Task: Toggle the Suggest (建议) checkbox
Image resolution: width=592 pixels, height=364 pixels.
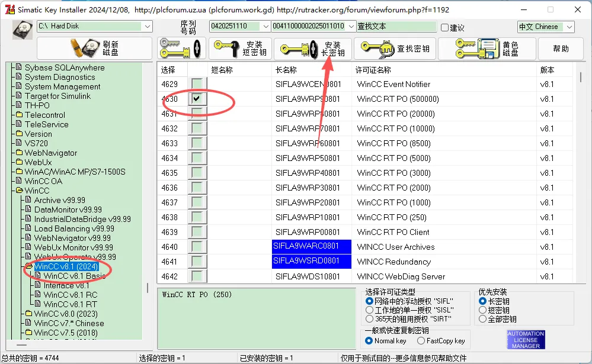Action: click(445, 28)
